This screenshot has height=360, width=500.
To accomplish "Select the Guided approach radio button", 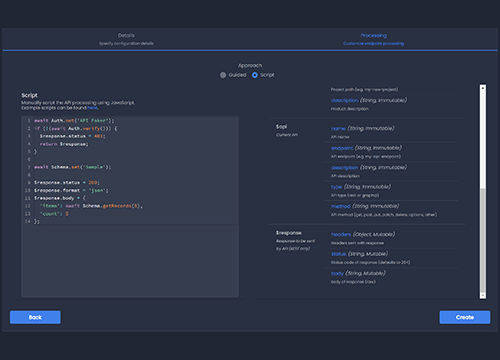I will point(223,75).
